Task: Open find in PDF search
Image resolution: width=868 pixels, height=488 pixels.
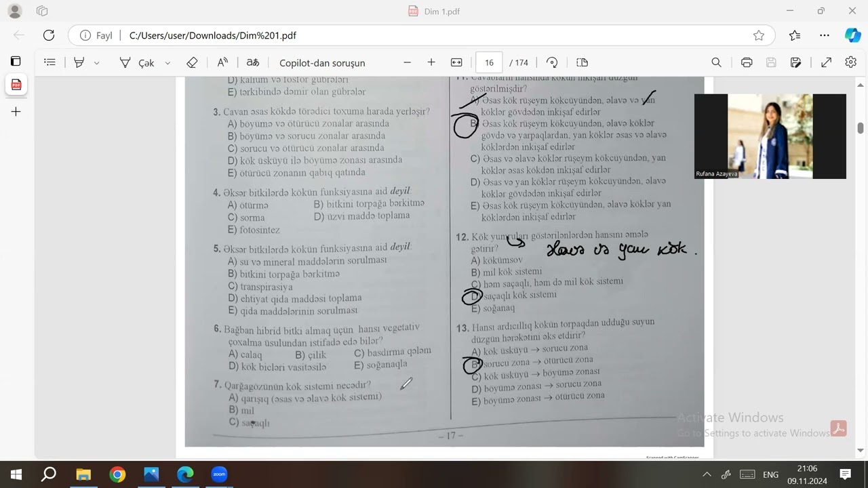Action: pos(716,62)
